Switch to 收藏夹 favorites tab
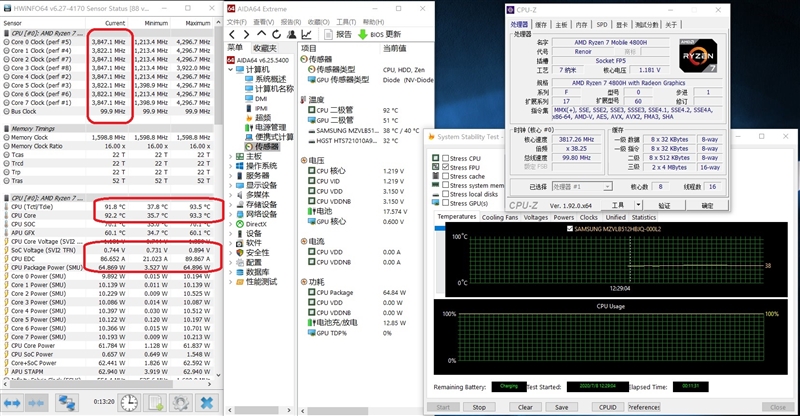This screenshot has height=416, width=800. pyautogui.click(x=265, y=48)
